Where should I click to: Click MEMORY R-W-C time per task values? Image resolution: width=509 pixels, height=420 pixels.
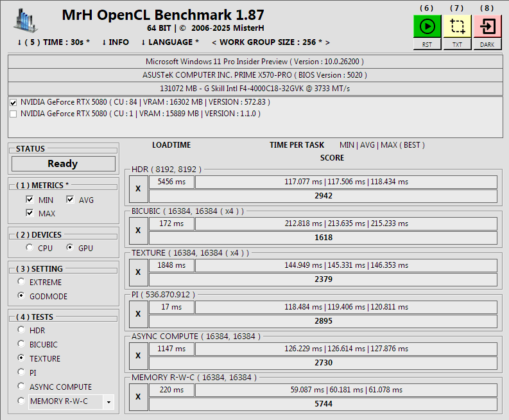pos(346,390)
